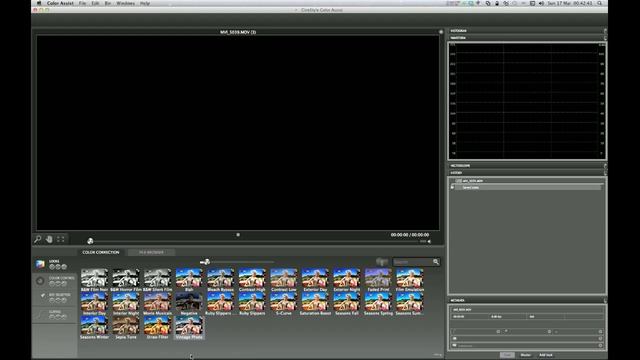This screenshot has height=360, width=640.
Task: Click the search magnifier icon in the looks search box
Action: (x=436, y=262)
